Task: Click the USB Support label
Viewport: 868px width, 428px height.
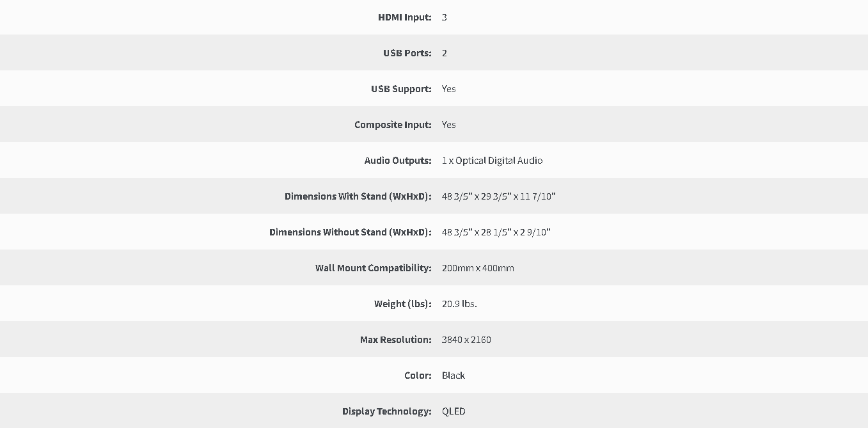Action: (401, 89)
